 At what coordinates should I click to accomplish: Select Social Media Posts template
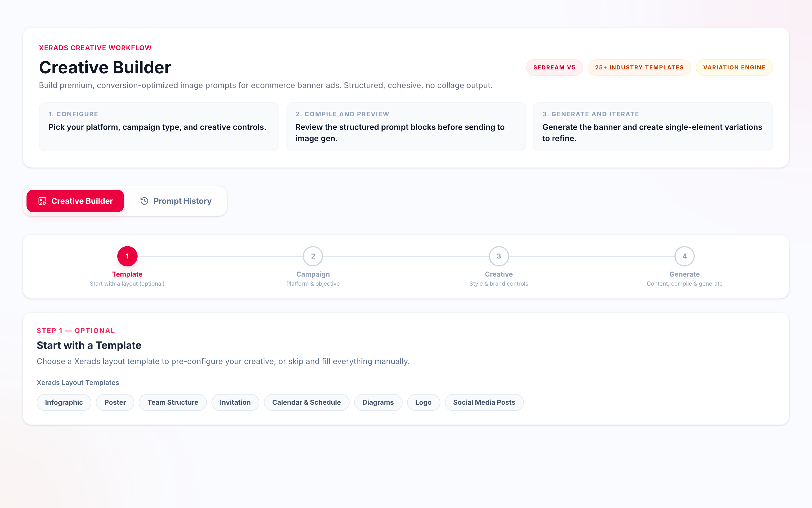(484, 402)
